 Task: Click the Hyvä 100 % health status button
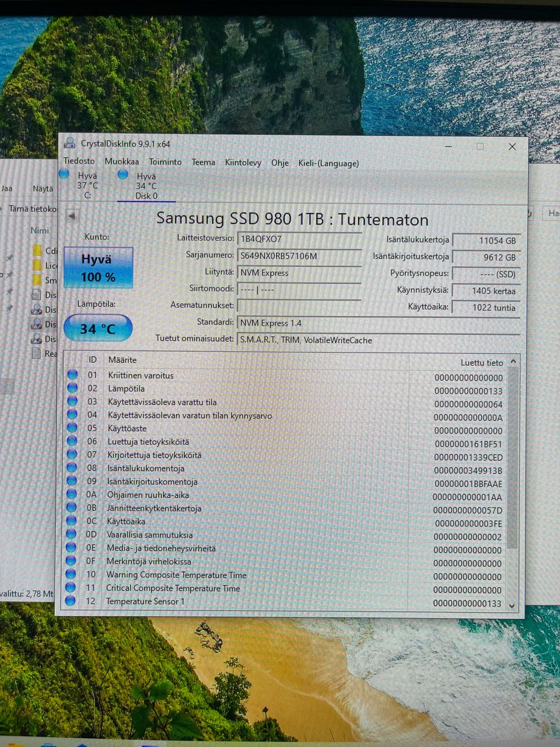click(98, 268)
